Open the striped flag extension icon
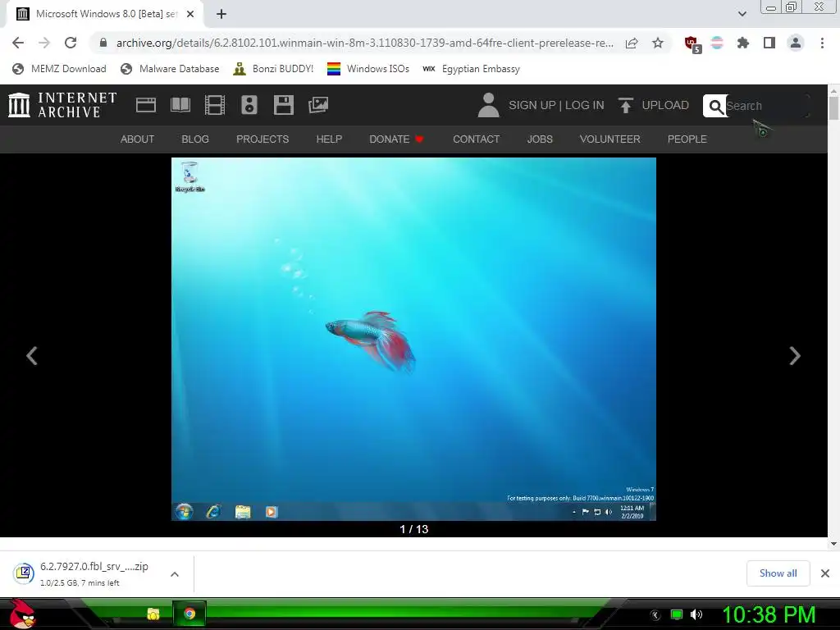Image resolution: width=840 pixels, height=630 pixels. coord(717,43)
